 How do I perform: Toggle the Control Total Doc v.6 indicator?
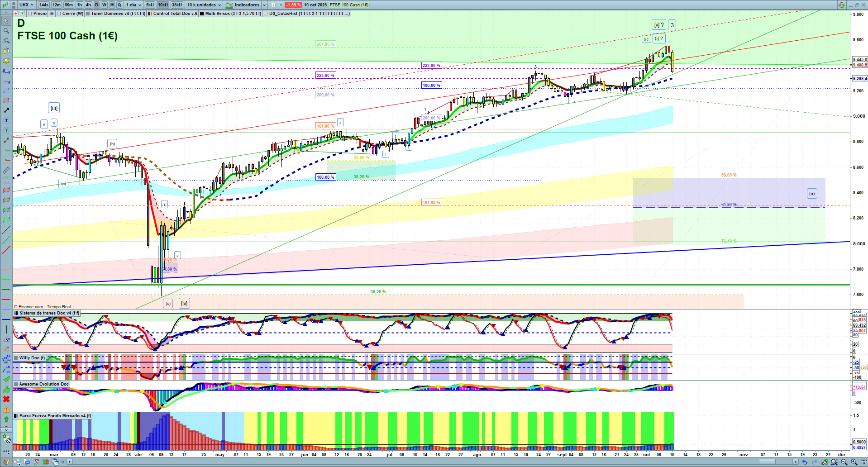click(150, 14)
